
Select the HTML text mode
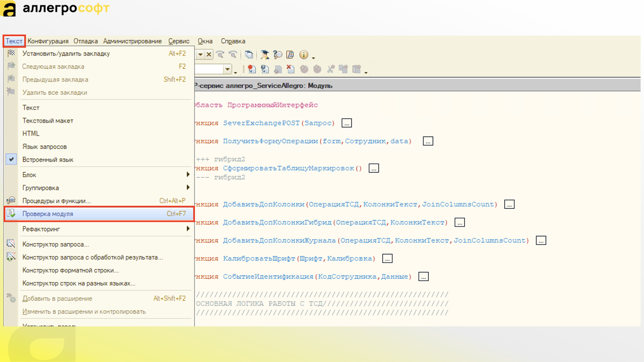(x=99, y=133)
